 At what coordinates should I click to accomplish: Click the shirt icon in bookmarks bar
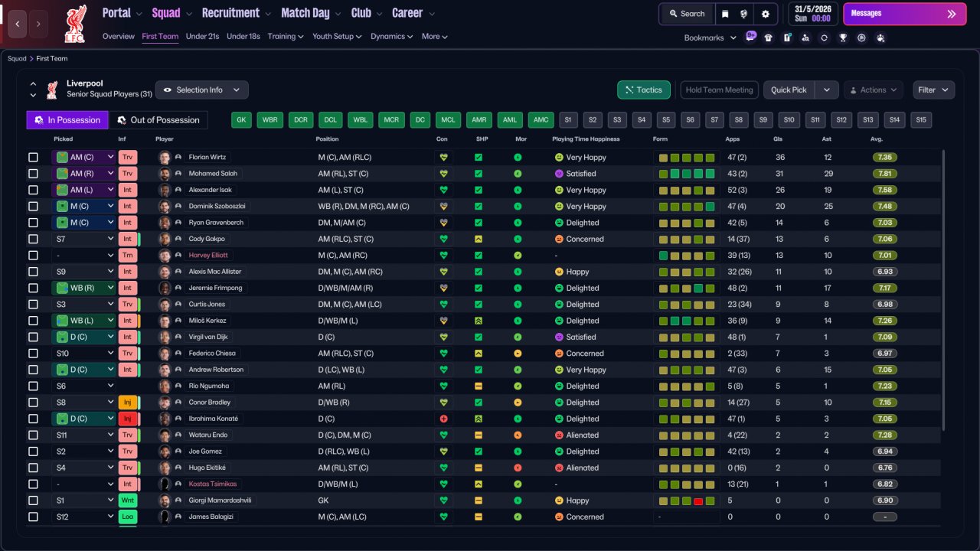tap(768, 37)
